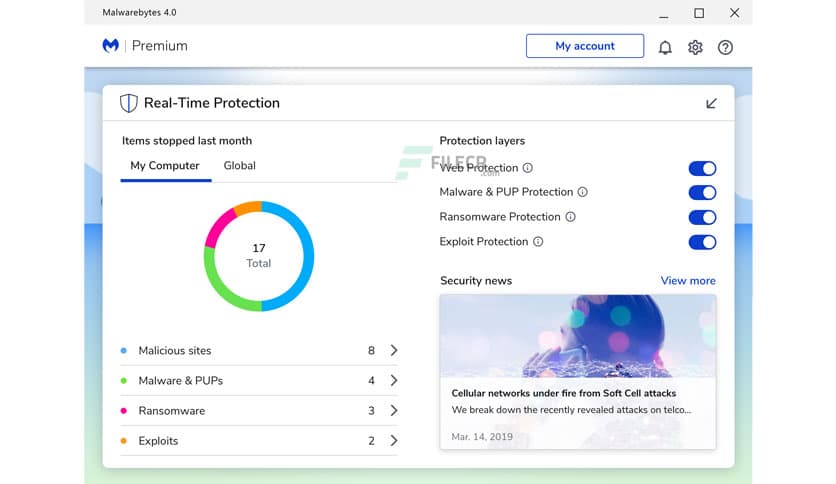Click the Ransomware count 3
This screenshot has height=484, width=836.
coord(371,411)
